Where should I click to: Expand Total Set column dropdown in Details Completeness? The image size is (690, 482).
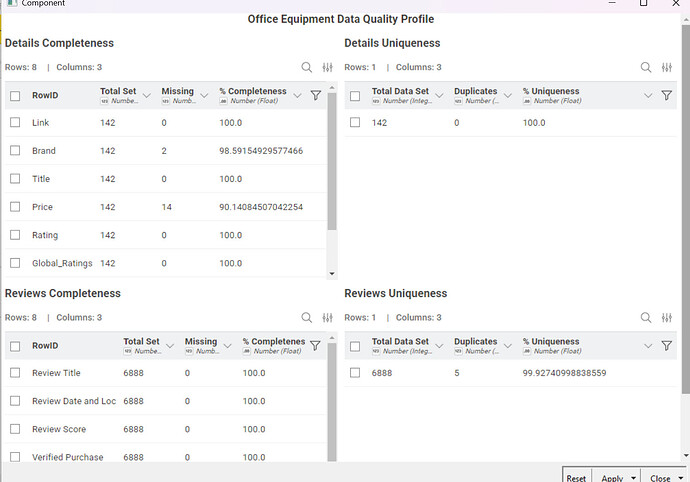[x=147, y=96]
